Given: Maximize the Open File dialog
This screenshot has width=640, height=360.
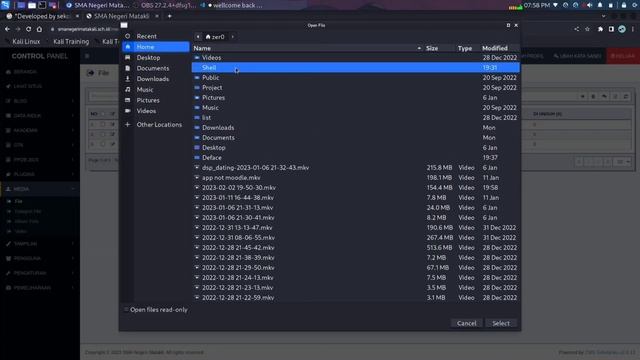Looking at the screenshot, I should coord(508,25).
